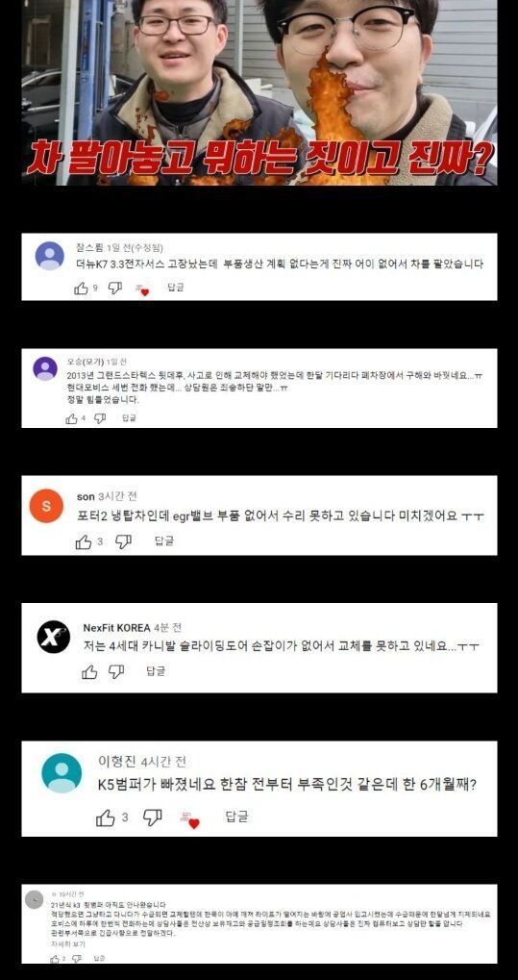Thumbs down son's egr valve comment

click(124, 541)
